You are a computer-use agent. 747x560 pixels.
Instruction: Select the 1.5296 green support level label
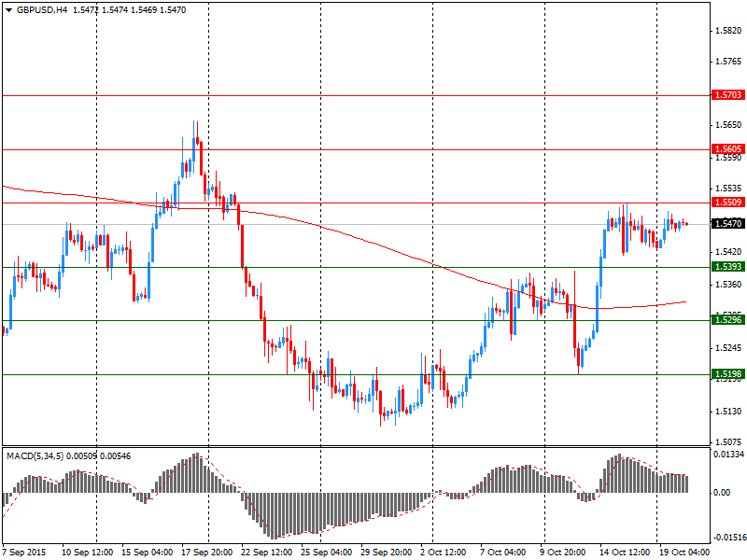pos(728,320)
